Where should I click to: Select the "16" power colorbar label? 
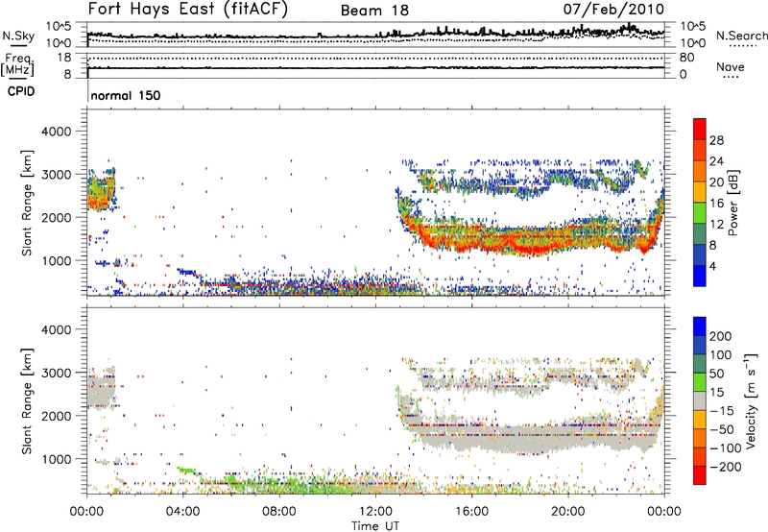click(x=716, y=204)
